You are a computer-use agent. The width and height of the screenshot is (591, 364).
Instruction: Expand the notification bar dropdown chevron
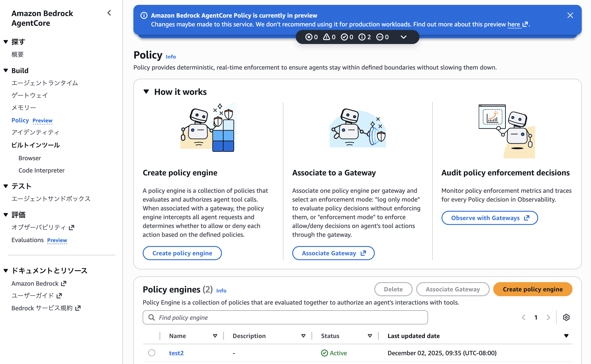404,37
